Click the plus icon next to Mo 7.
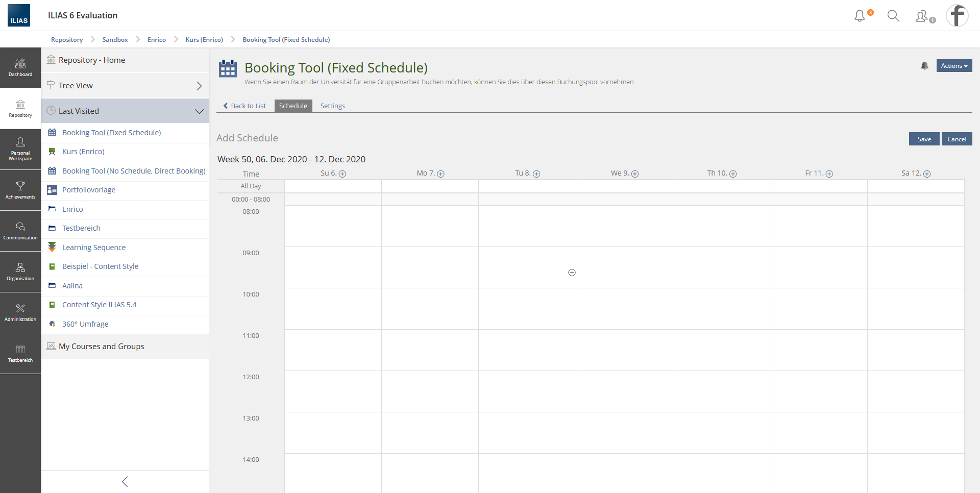Screen dimensions: 980x493 (440, 174)
